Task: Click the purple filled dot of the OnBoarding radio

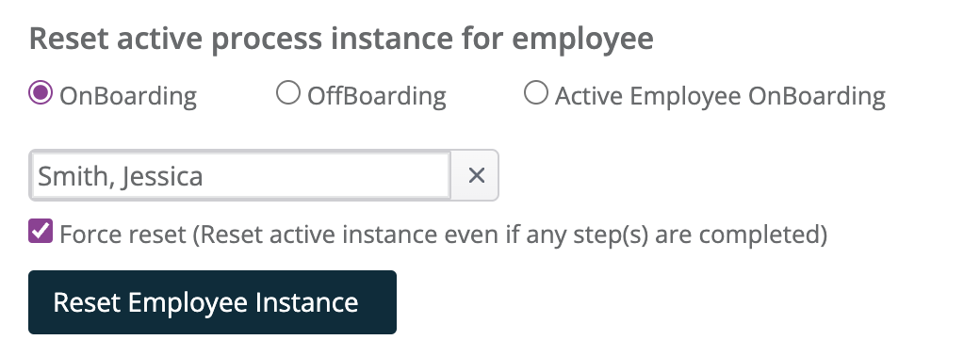Action: click(41, 93)
